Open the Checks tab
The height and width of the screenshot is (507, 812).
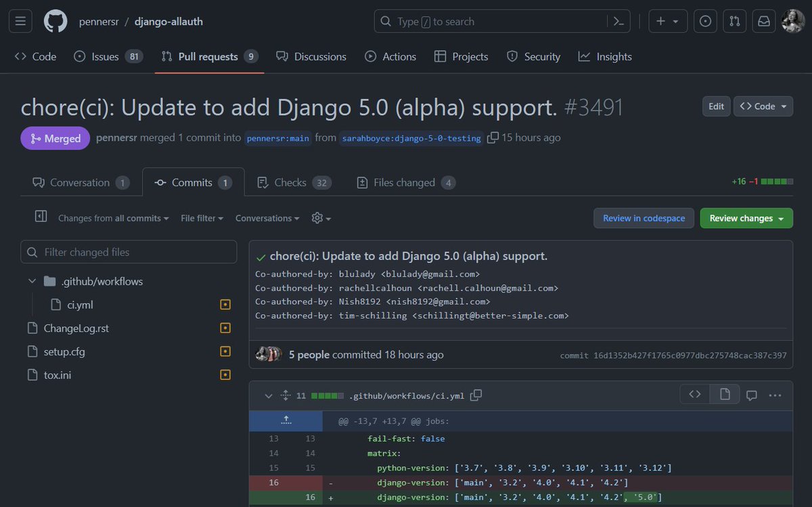click(x=294, y=183)
